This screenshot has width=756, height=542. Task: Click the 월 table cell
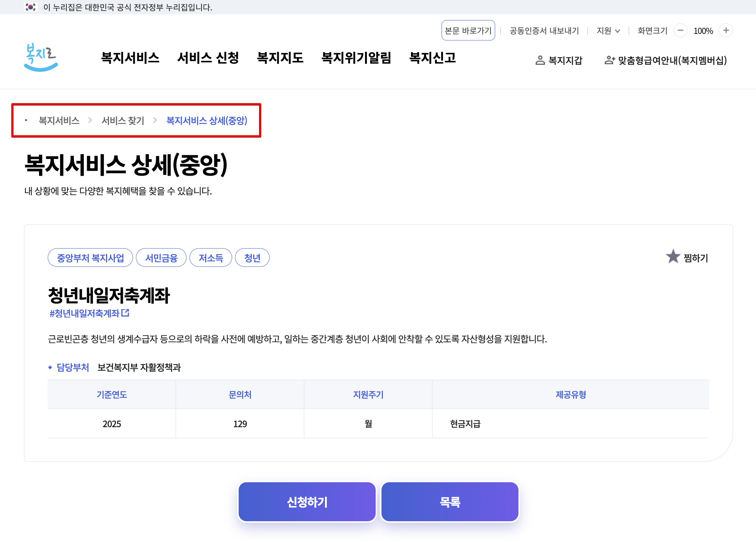tap(368, 424)
